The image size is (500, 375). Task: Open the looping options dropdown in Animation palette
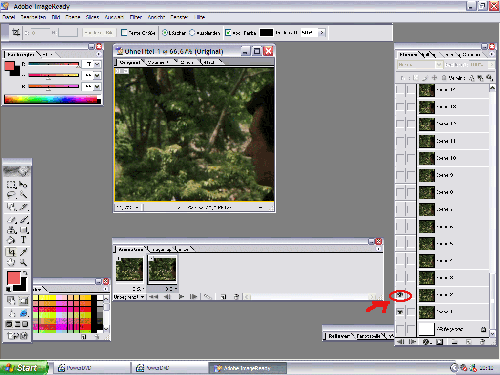[x=129, y=296]
